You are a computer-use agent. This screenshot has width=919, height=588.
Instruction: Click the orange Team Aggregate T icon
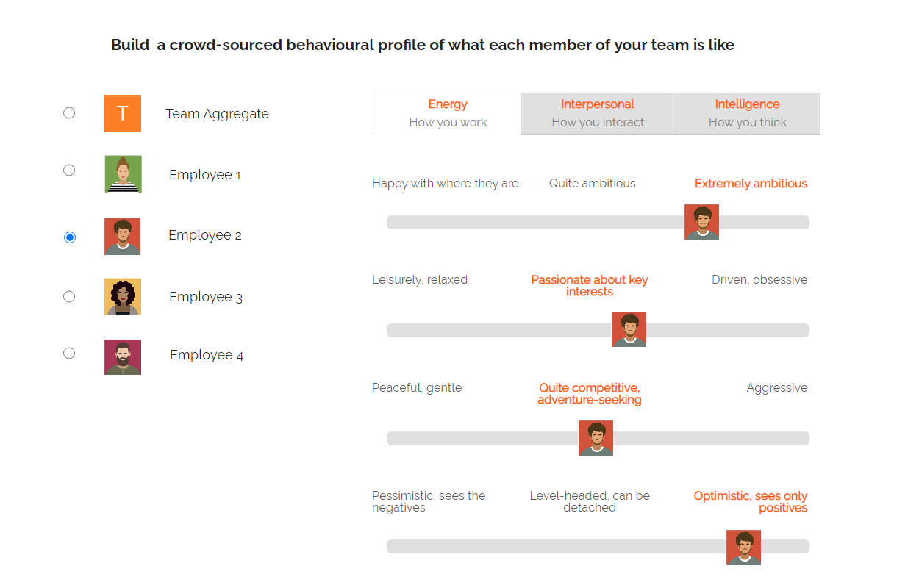123,113
